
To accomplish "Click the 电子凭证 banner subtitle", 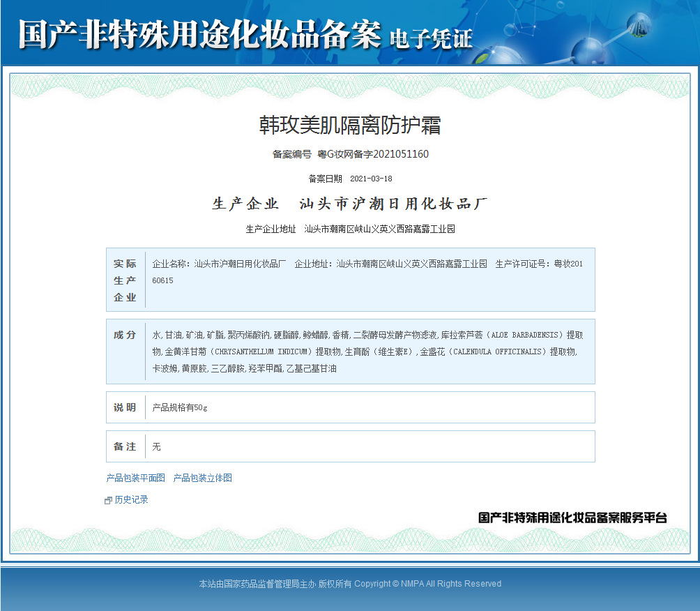I will (x=431, y=39).
